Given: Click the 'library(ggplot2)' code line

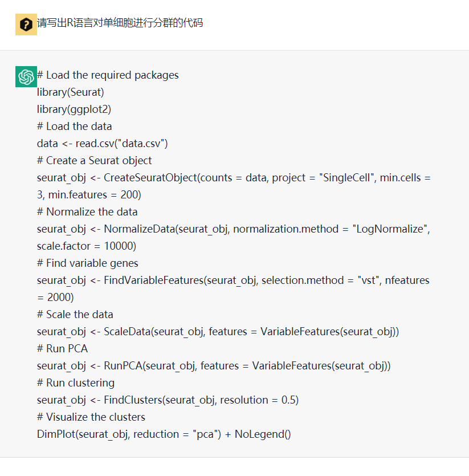Looking at the screenshot, I should (74, 109).
